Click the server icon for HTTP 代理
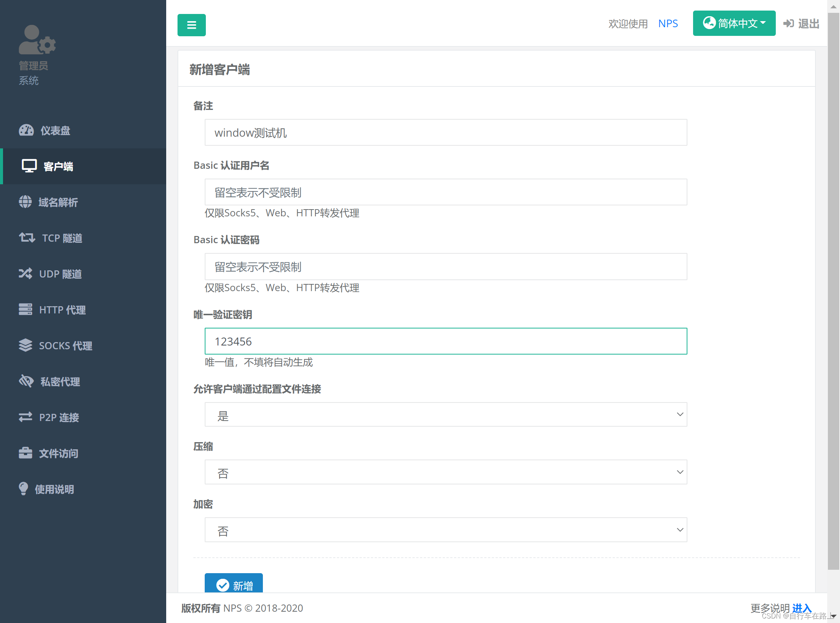This screenshot has width=840, height=623. coord(26,309)
